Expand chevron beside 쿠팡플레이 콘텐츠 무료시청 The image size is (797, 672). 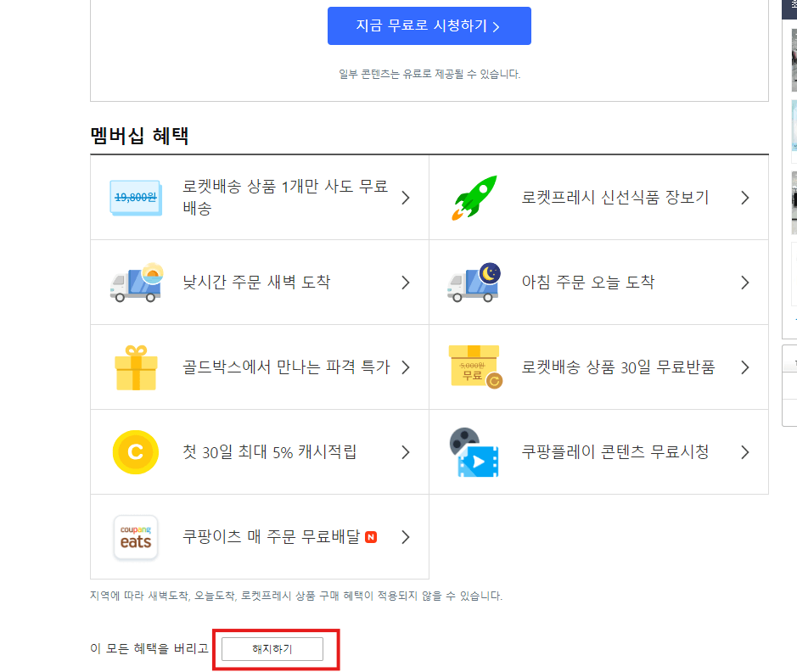click(x=745, y=452)
